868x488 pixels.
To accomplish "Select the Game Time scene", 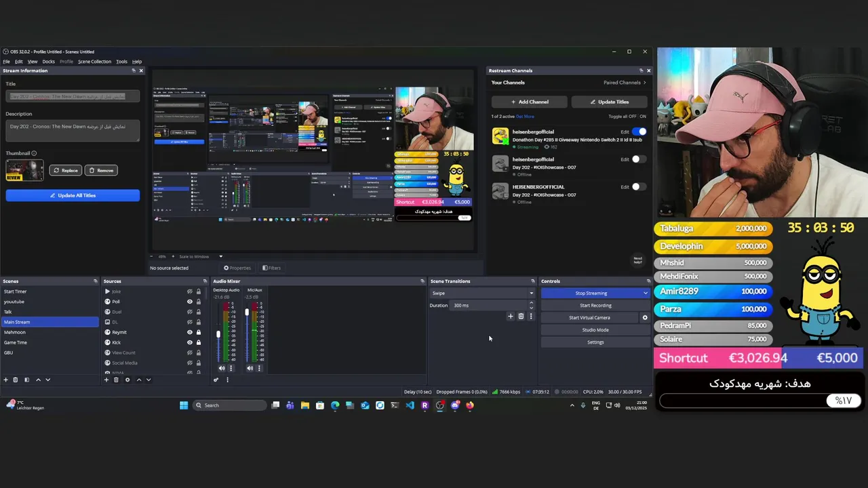I will click(50, 342).
